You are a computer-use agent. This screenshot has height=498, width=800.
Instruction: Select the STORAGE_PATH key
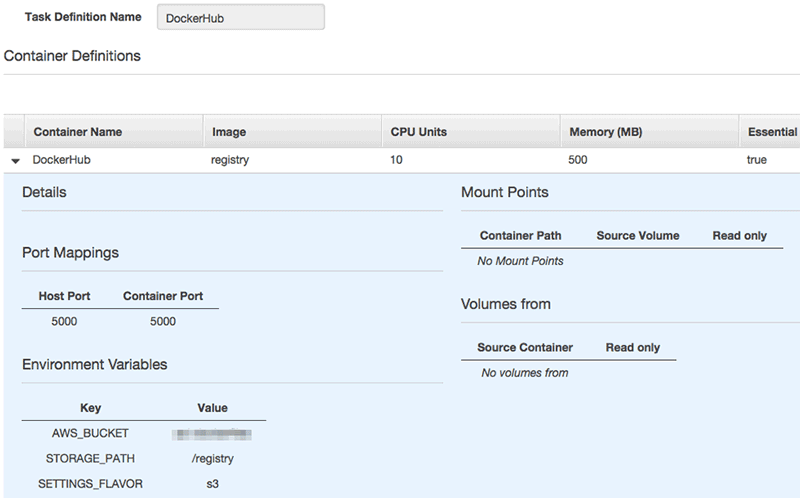click(x=90, y=458)
